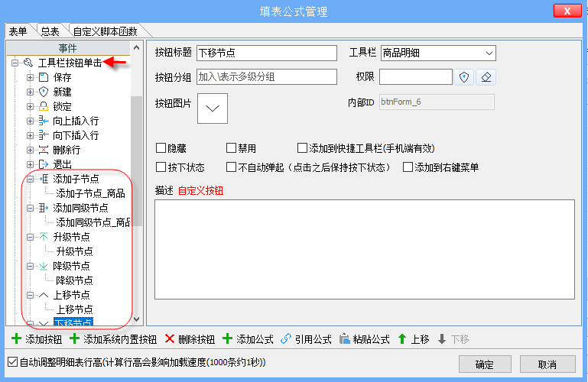Viewport: 588px width, 382px height.
Task: Expand the 新建 tree node
Action: pyautogui.click(x=30, y=92)
